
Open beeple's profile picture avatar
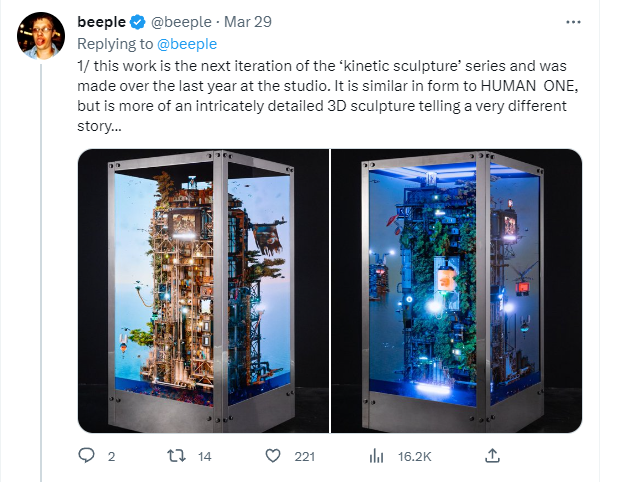[40, 37]
